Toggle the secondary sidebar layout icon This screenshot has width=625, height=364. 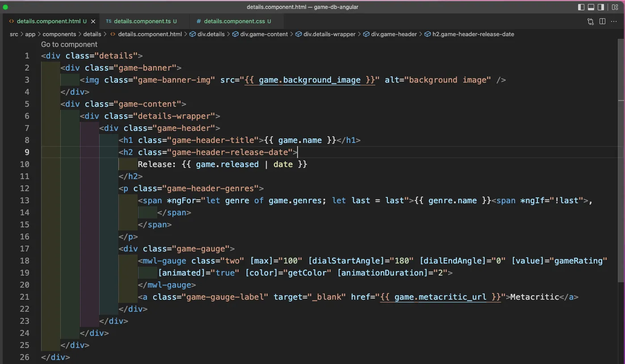601,7
